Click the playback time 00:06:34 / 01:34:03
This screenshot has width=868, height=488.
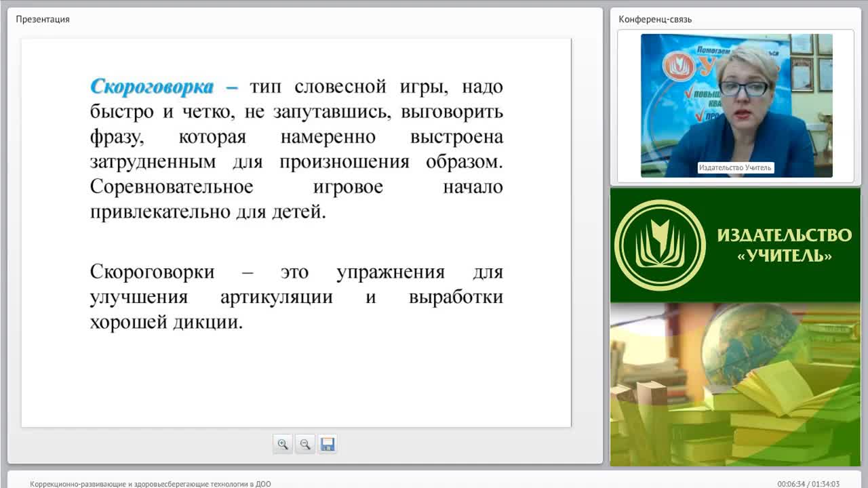tap(808, 484)
